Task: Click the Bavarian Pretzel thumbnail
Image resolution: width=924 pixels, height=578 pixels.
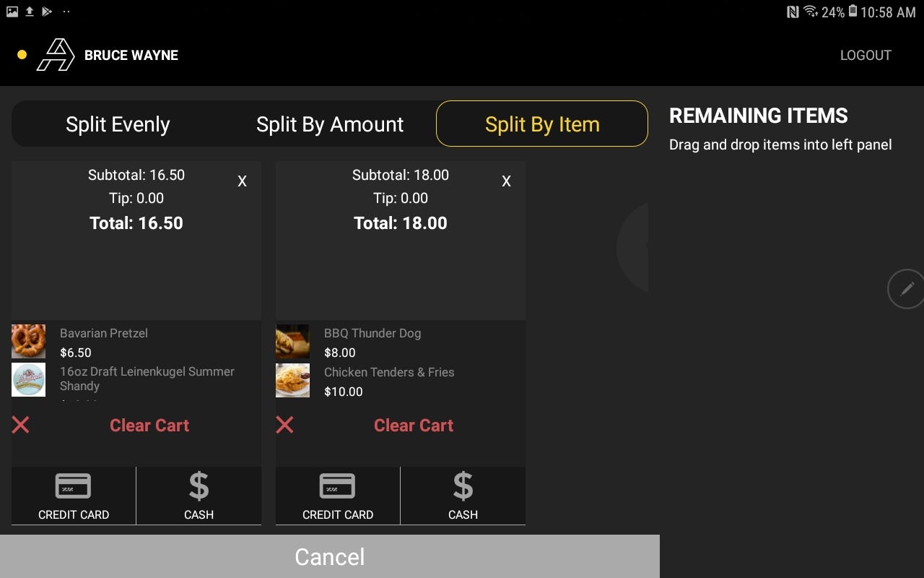Action: (x=28, y=340)
